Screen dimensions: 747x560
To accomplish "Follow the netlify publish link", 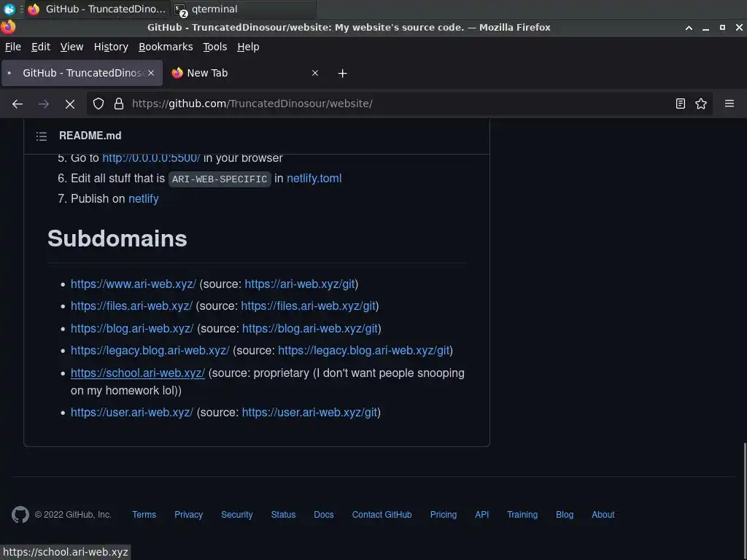I will (144, 198).
